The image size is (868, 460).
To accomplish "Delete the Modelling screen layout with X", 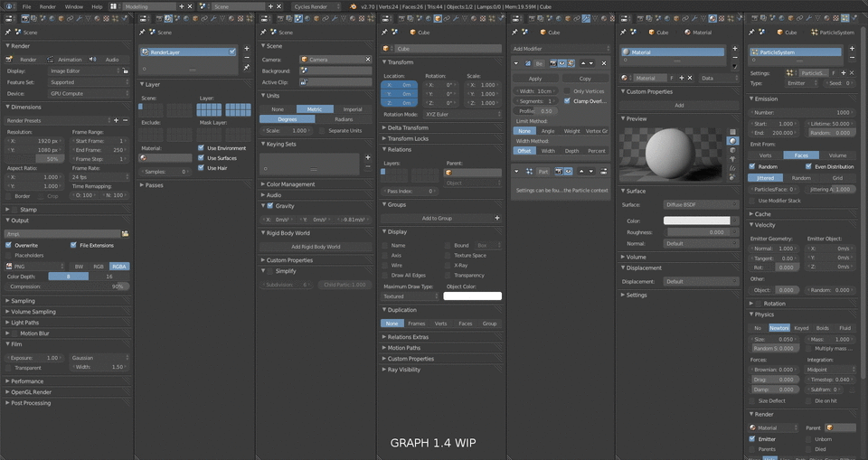I will point(190,6).
